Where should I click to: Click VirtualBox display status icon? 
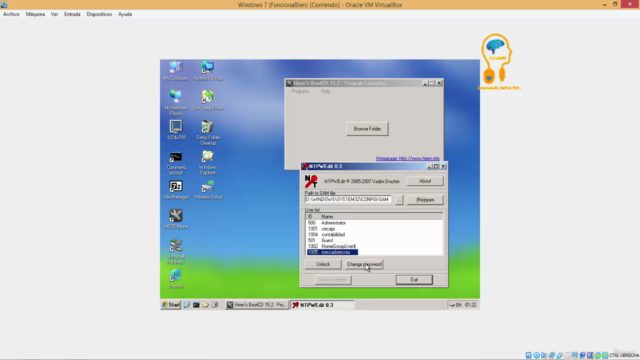pos(575,355)
